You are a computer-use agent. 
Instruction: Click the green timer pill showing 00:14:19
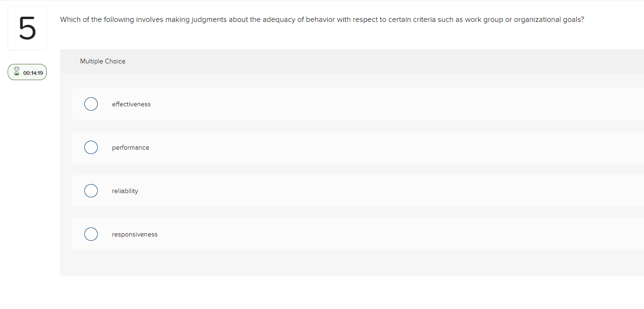pos(27,72)
